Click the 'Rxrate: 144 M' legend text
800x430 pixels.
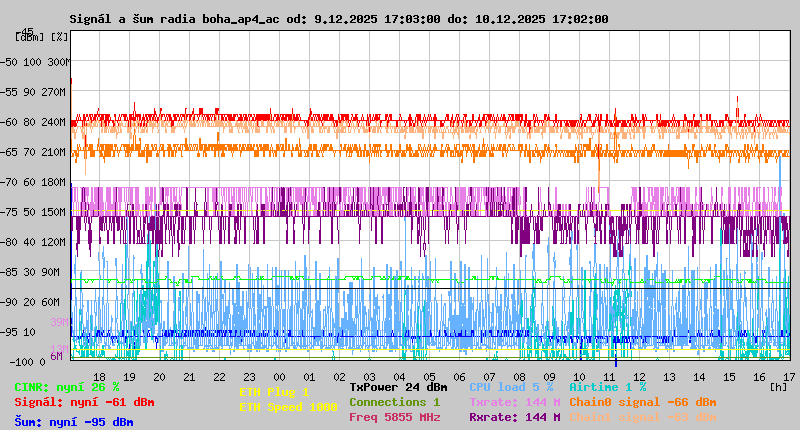click(x=515, y=417)
